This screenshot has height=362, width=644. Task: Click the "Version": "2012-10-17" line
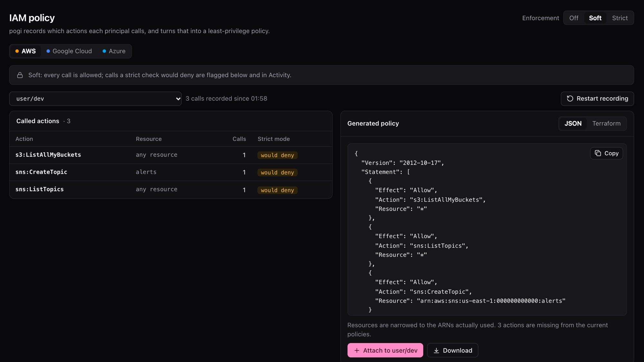tap(402, 163)
